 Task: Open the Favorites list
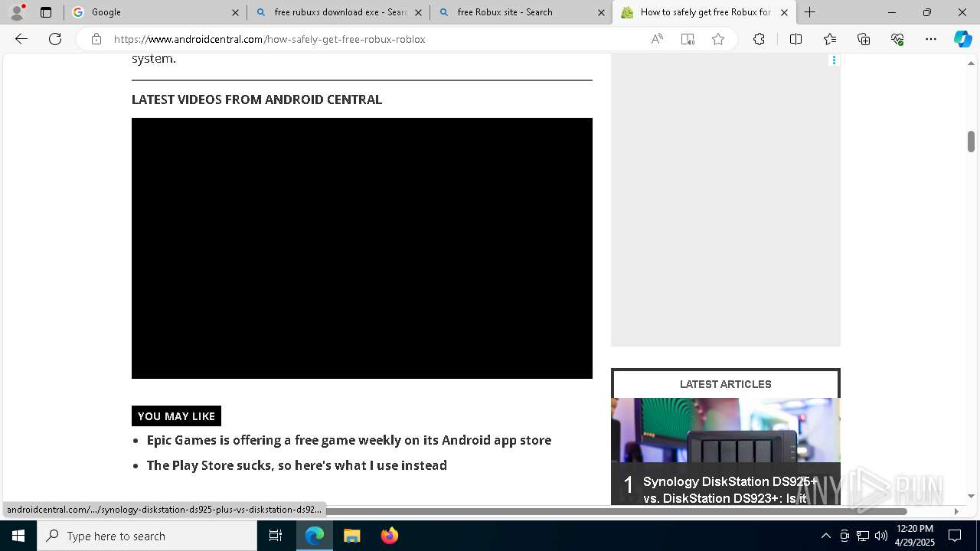(830, 39)
